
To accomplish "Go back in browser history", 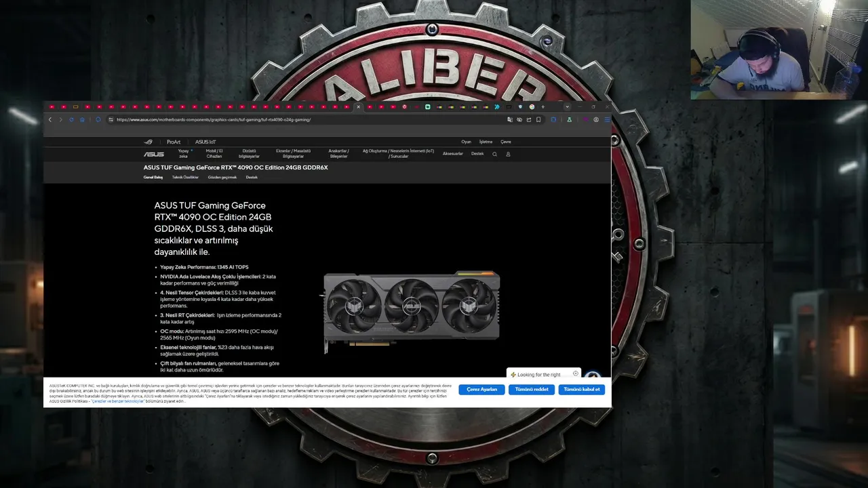I will [50, 119].
